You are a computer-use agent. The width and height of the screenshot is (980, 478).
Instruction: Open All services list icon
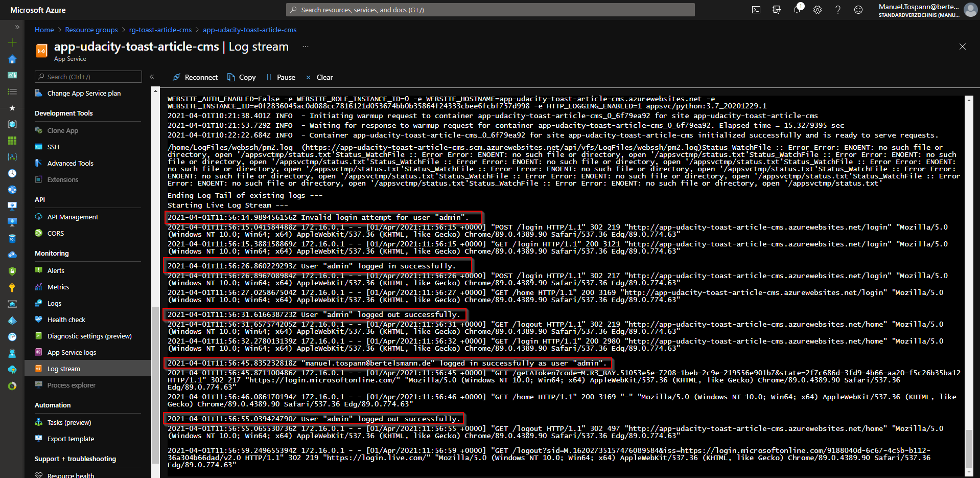(12, 92)
